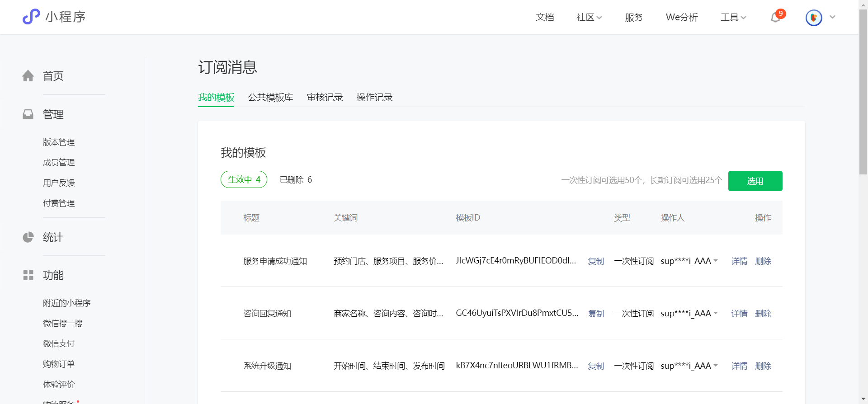
Task: Copy template ID of 咨询回复通知 row
Action: tap(596, 313)
